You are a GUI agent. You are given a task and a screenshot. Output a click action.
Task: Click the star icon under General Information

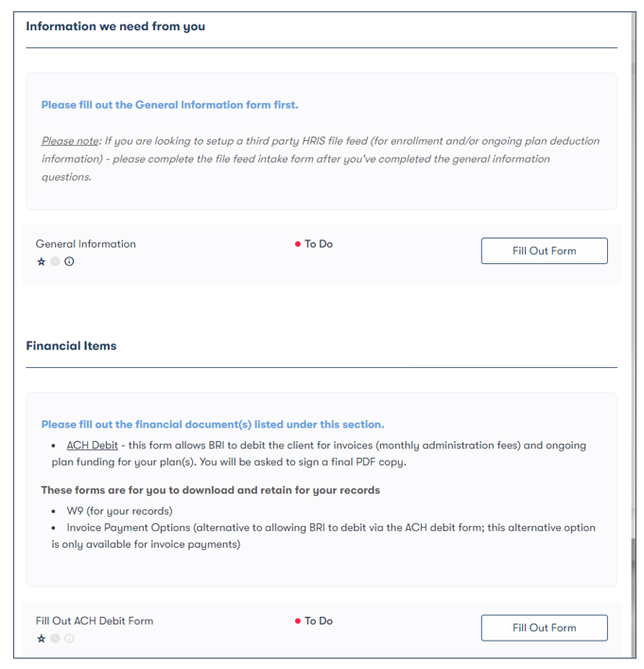pyautogui.click(x=41, y=262)
